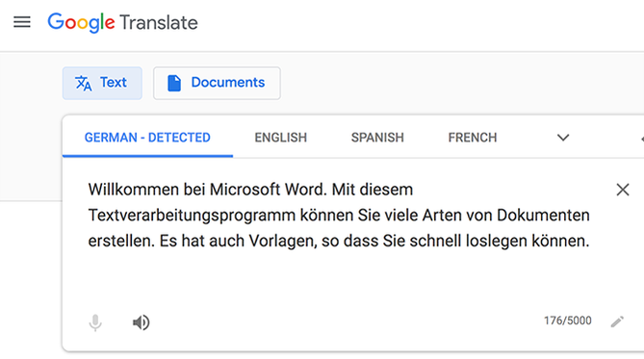Click the 176/5000 character counter
The width and height of the screenshot is (644, 359).
point(568,321)
